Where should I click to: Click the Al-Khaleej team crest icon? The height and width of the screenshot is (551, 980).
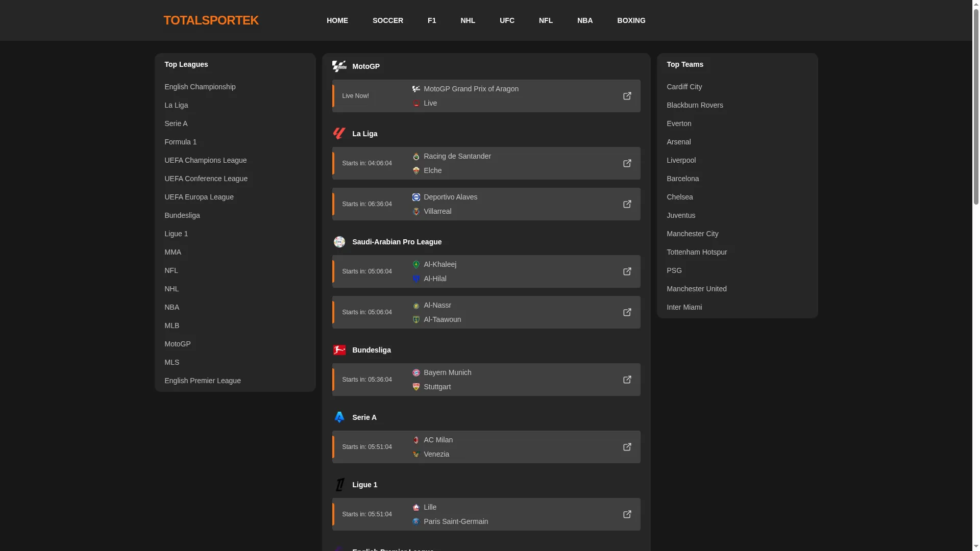coord(416,264)
